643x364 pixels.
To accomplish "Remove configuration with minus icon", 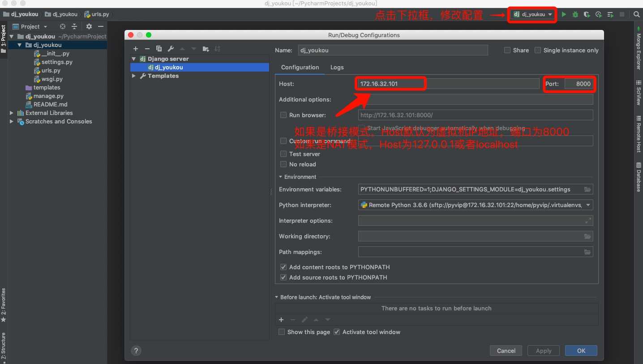I will coord(147,49).
